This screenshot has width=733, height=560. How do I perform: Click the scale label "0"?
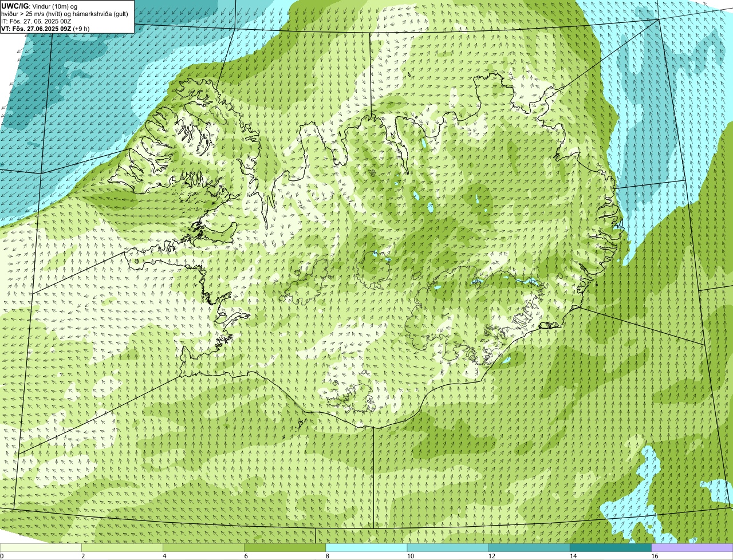click(x=2, y=556)
